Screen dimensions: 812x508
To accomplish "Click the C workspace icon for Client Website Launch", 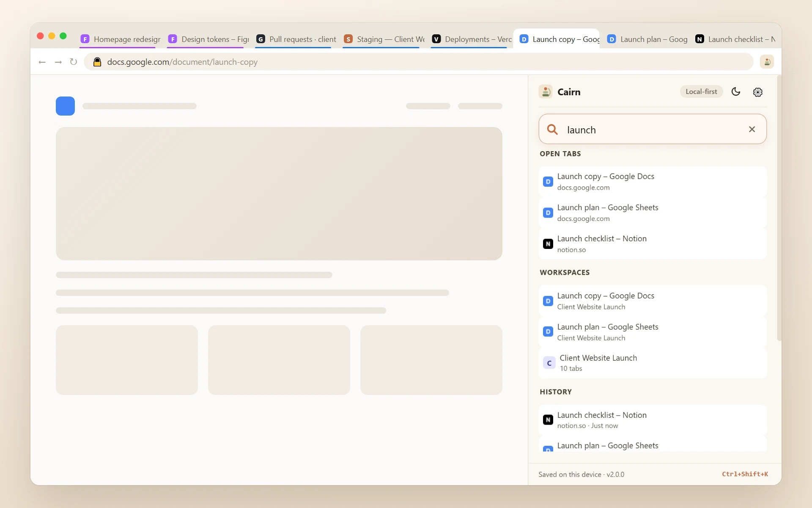I will pyautogui.click(x=549, y=363).
